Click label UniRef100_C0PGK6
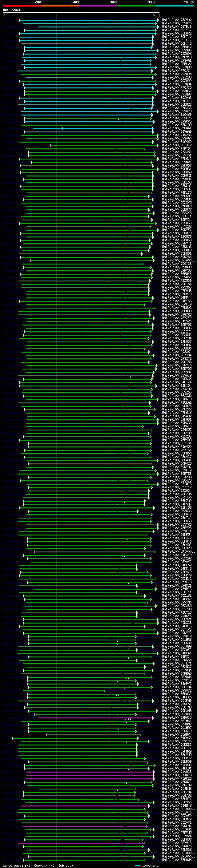Image resolution: width=197 pixels, height=868 pixels. click(177, 379)
